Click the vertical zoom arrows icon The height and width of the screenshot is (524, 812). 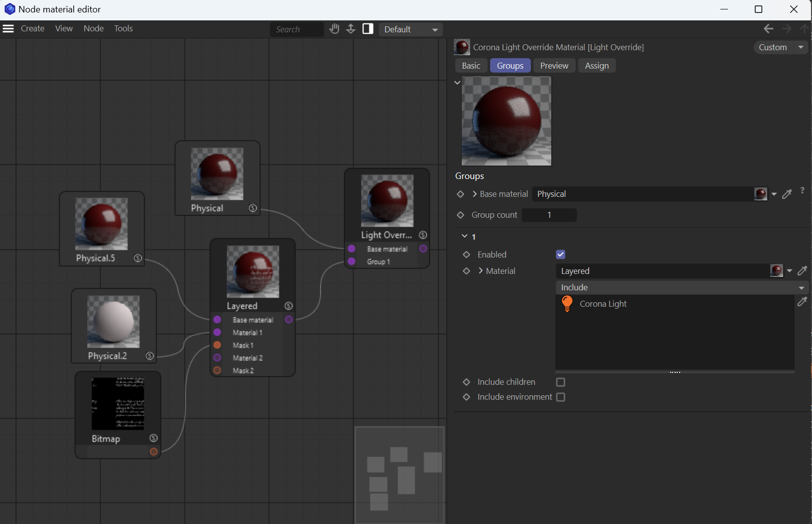(351, 29)
